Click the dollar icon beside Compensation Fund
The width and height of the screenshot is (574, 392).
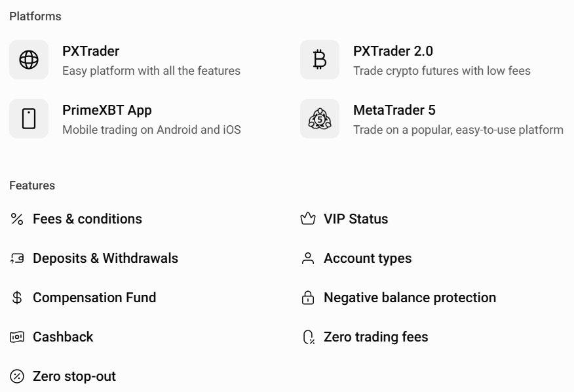(x=17, y=298)
